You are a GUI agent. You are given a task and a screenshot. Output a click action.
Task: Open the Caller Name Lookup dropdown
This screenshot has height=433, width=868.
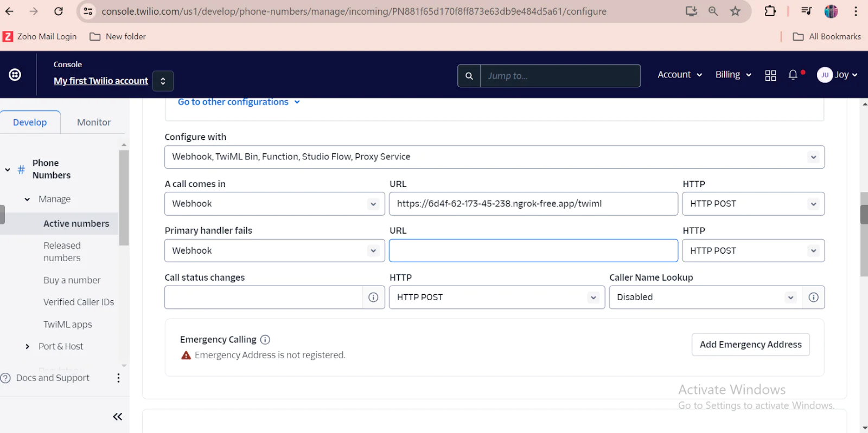pyautogui.click(x=705, y=297)
